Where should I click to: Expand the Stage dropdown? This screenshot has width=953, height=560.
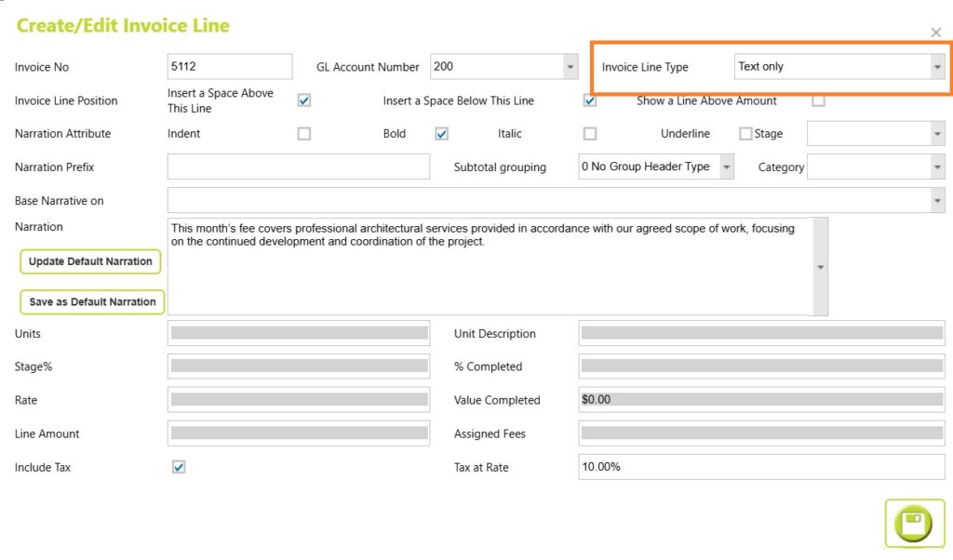coord(937,134)
